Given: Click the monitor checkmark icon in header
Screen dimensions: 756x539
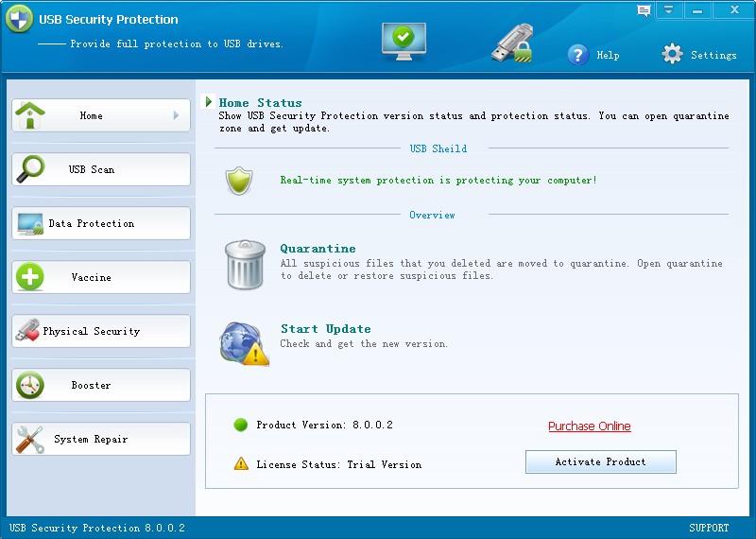Looking at the screenshot, I should (x=404, y=41).
